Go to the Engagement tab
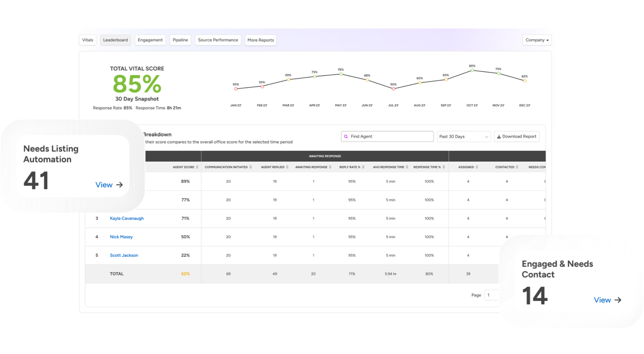 coord(150,40)
